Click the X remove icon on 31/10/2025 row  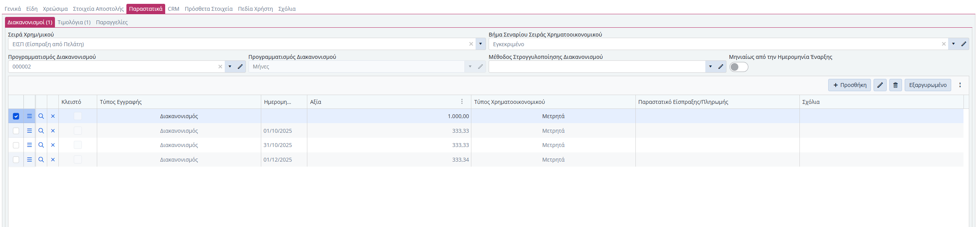coord(53,145)
